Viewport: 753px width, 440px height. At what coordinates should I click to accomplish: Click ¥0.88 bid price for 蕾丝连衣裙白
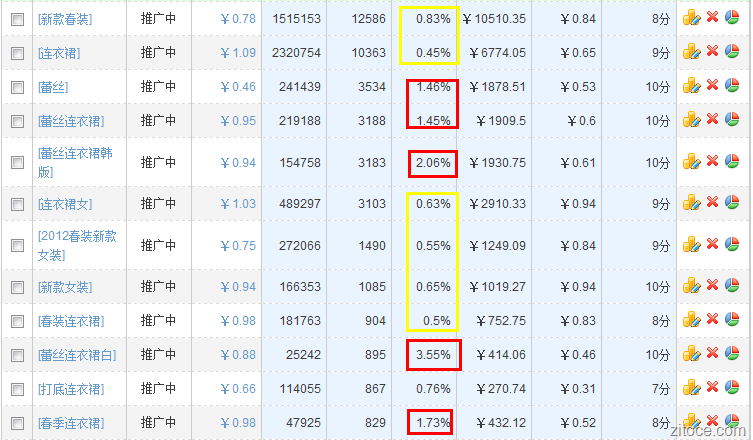click(x=237, y=355)
